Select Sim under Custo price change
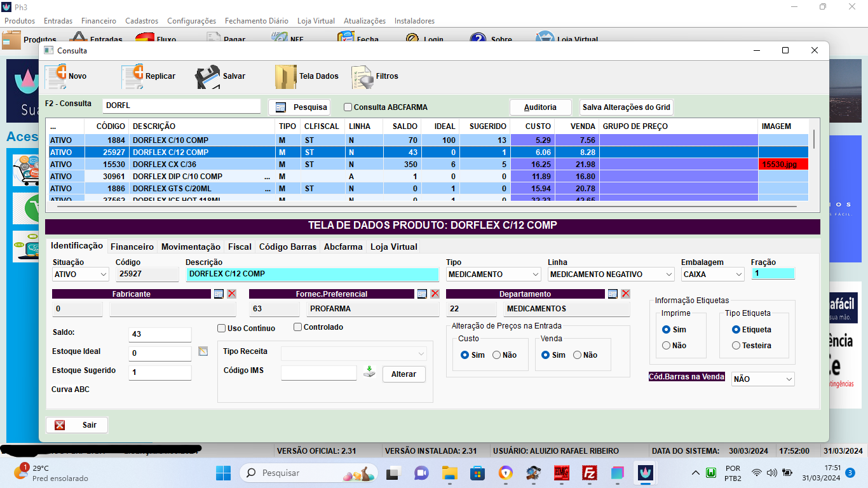The width and height of the screenshot is (868, 488). pos(465,355)
